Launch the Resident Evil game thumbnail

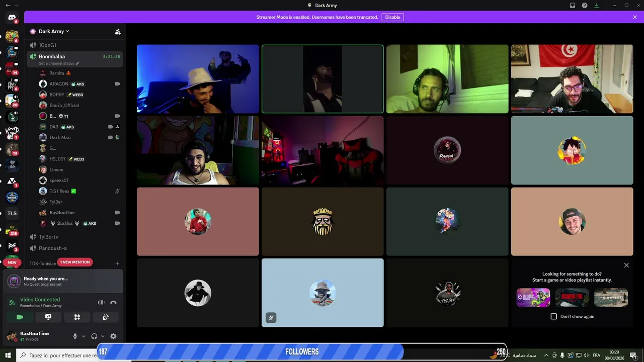[x=572, y=298]
